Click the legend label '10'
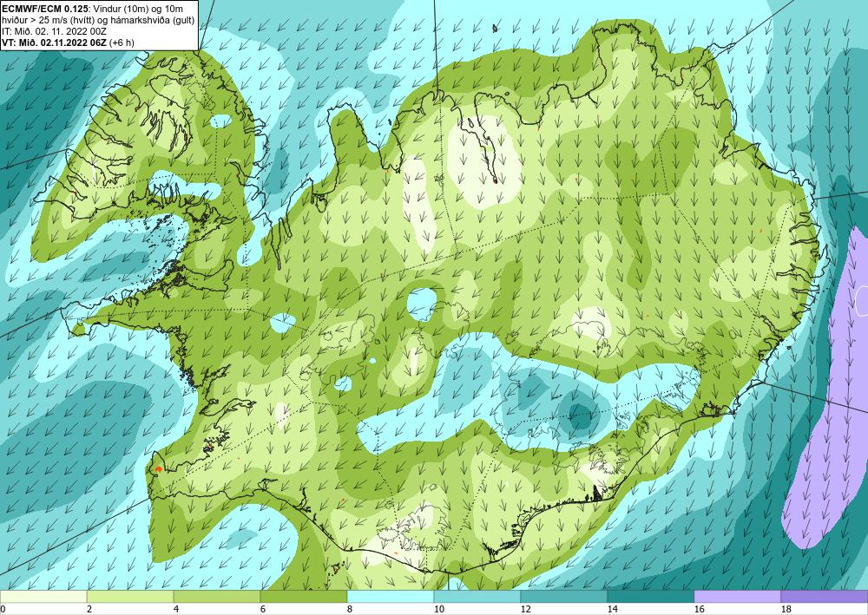 [438, 609]
